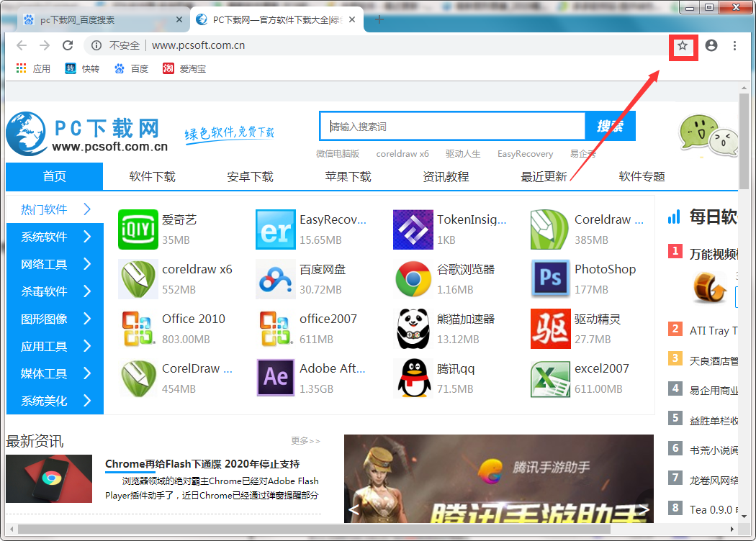Open the 软件下载 navigation tab
Image resolution: width=756 pixels, height=541 pixels.
(x=153, y=177)
